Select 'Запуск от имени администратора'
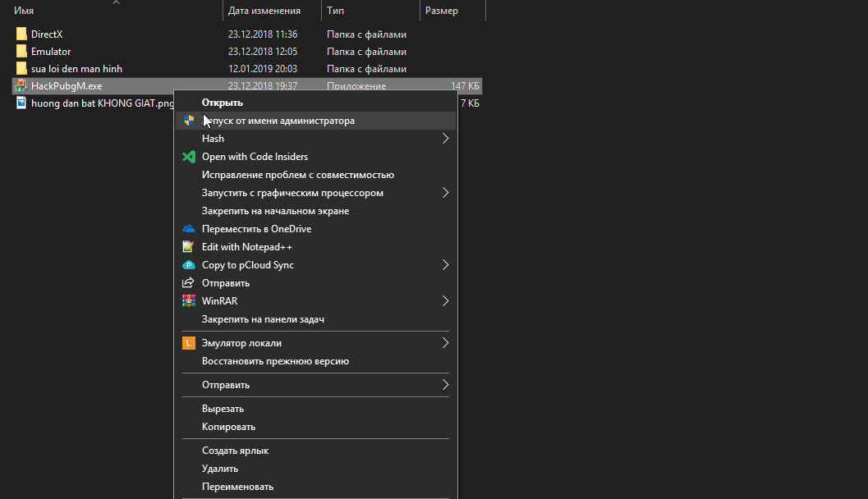868x499 pixels. click(x=315, y=121)
